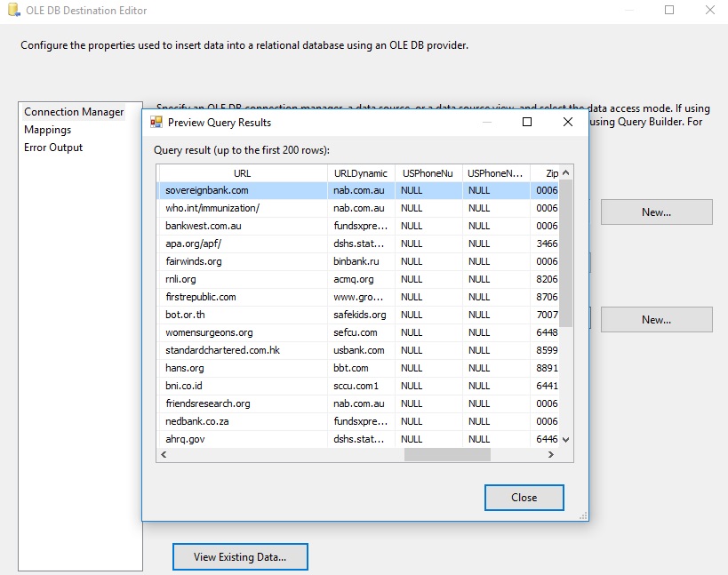Click the View Existing Data... button
This screenshot has height=575, width=728.
pyautogui.click(x=240, y=557)
